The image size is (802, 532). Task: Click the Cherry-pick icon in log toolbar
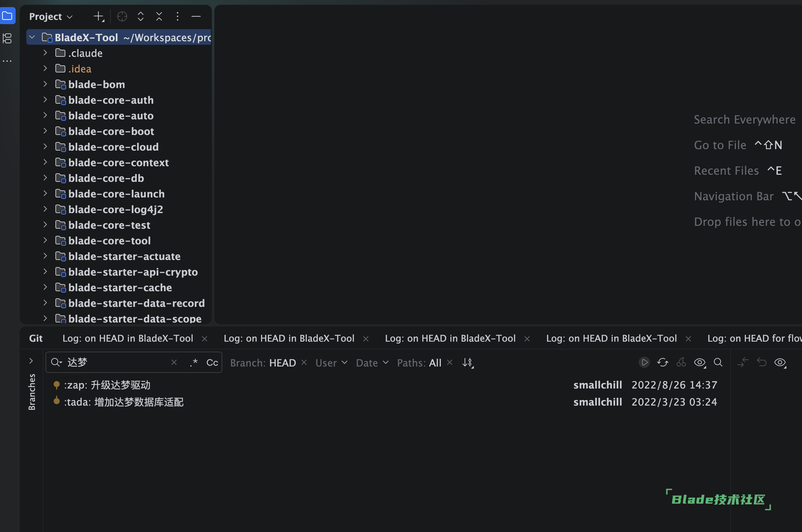pyautogui.click(x=681, y=363)
